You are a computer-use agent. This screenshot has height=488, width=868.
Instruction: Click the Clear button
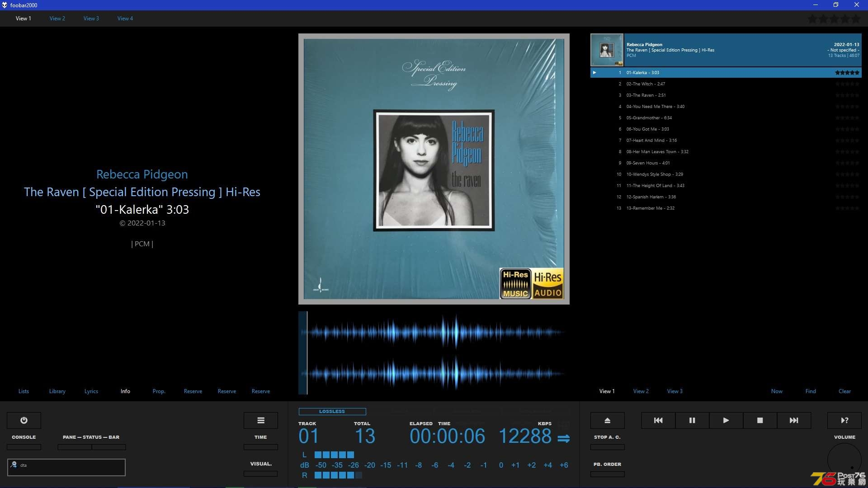pyautogui.click(x=844, y=391)
